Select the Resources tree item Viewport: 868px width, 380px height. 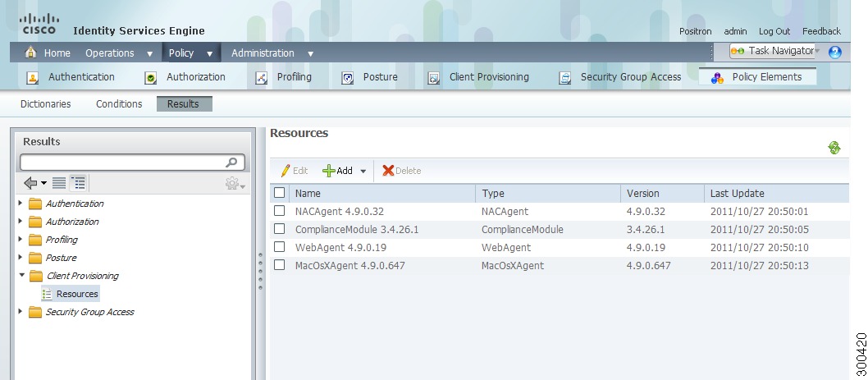pos(77,294)
